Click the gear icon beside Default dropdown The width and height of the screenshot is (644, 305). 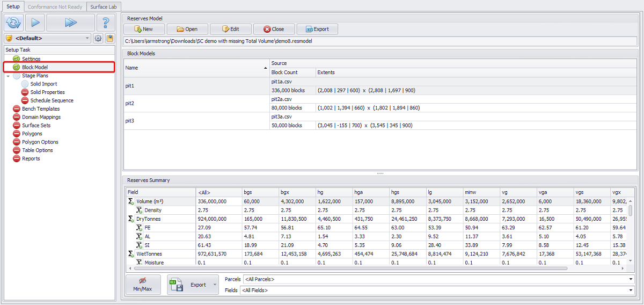[98, 39]
